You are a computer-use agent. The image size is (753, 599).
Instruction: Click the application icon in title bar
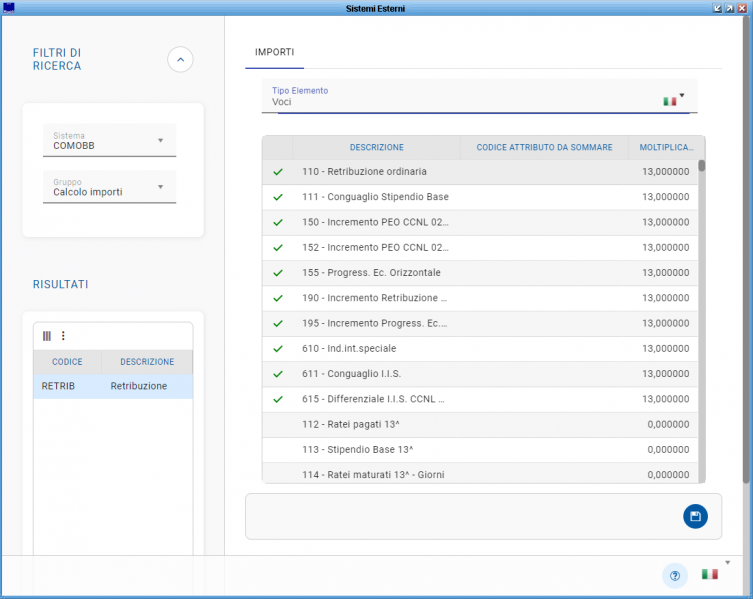click(x=9, y=8)
